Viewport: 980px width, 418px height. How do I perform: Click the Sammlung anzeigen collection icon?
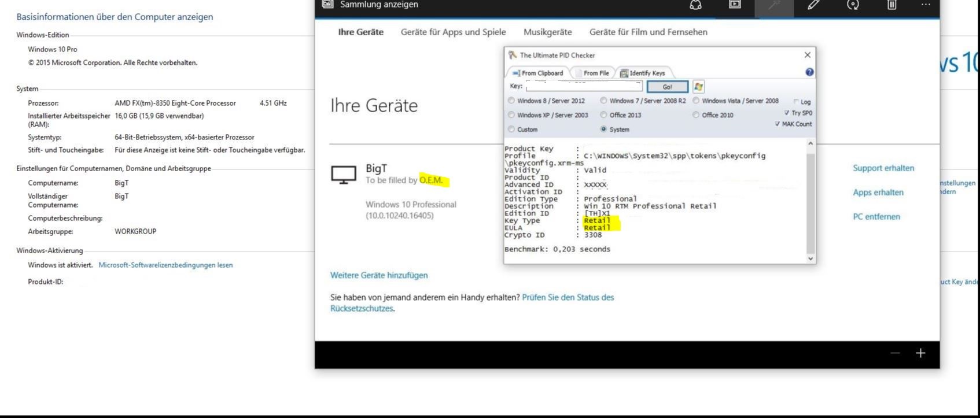coord(328,5)
